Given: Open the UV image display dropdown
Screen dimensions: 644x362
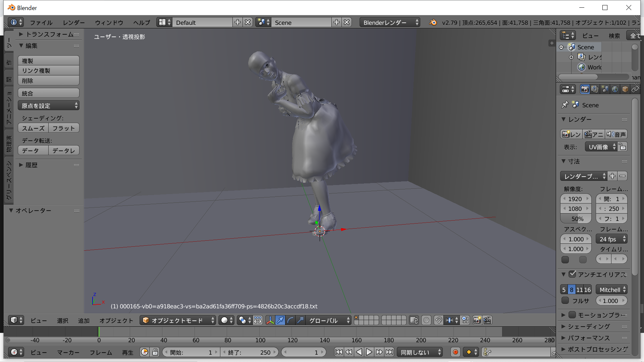Looking at the screenshot, I should 601,147.
